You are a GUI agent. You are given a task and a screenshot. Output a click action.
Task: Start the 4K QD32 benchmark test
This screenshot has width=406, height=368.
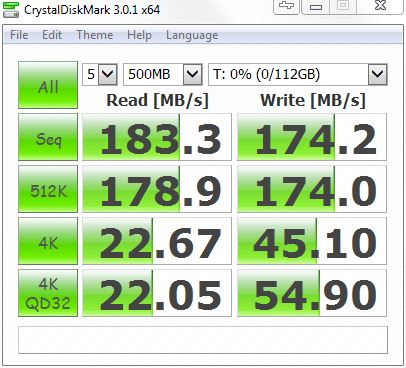coord(48,293)
